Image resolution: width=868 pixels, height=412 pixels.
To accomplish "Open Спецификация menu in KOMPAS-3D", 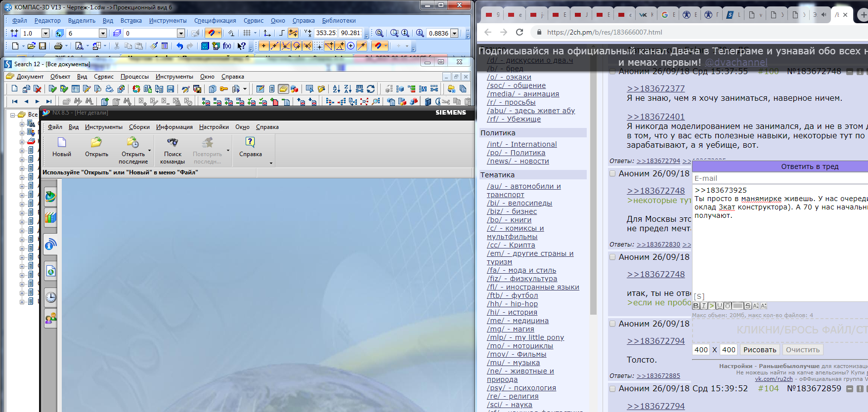I will tap(215, 21).
